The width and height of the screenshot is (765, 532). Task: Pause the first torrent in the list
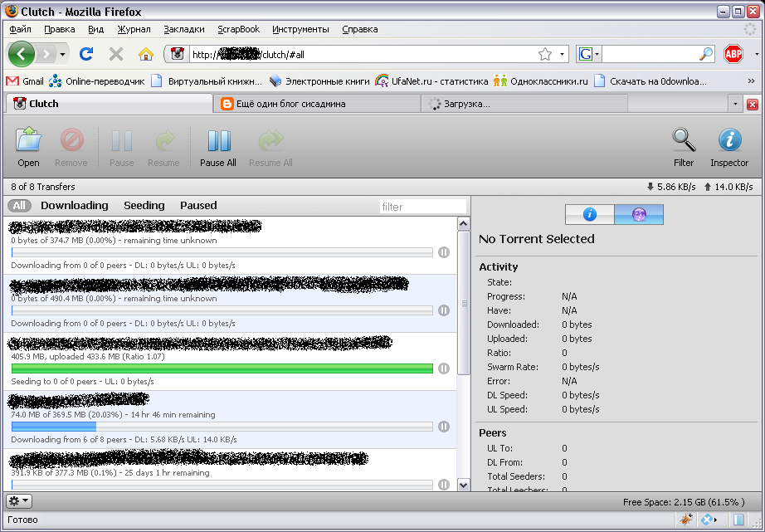coord(444,252)
